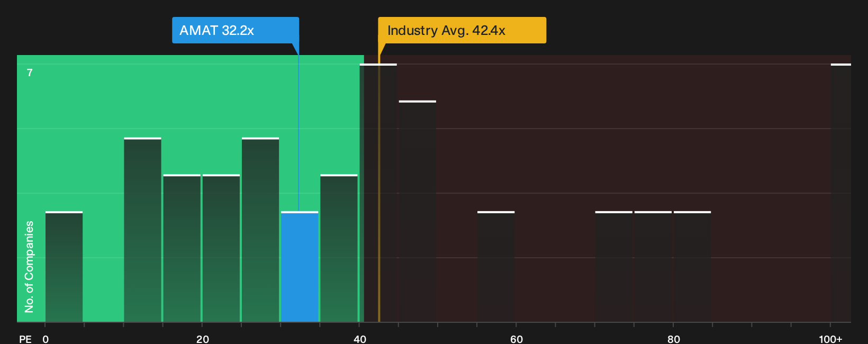Viewport: 868px width, 344px height.
Task: Click the histogram bar for PE 35-40
Action: 339,248
